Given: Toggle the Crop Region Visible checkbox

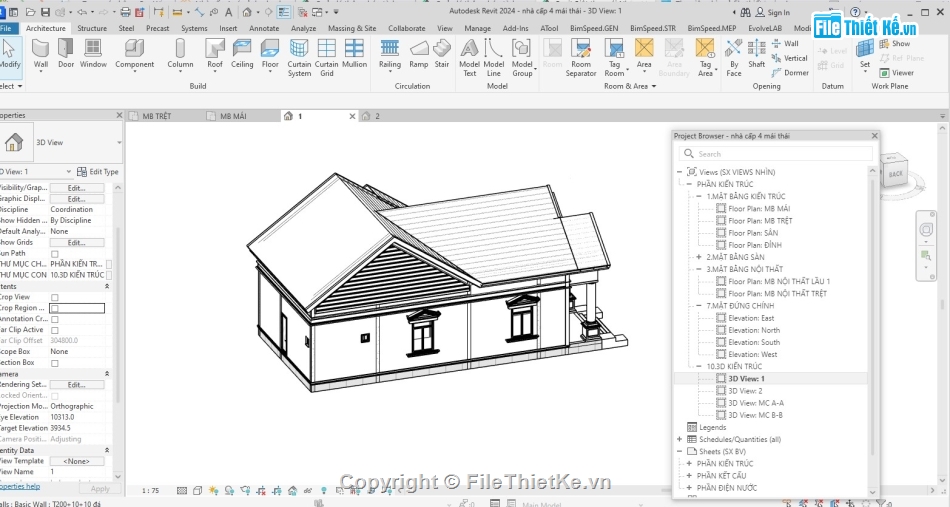Looking at the screenshot, I should (55, 308).
